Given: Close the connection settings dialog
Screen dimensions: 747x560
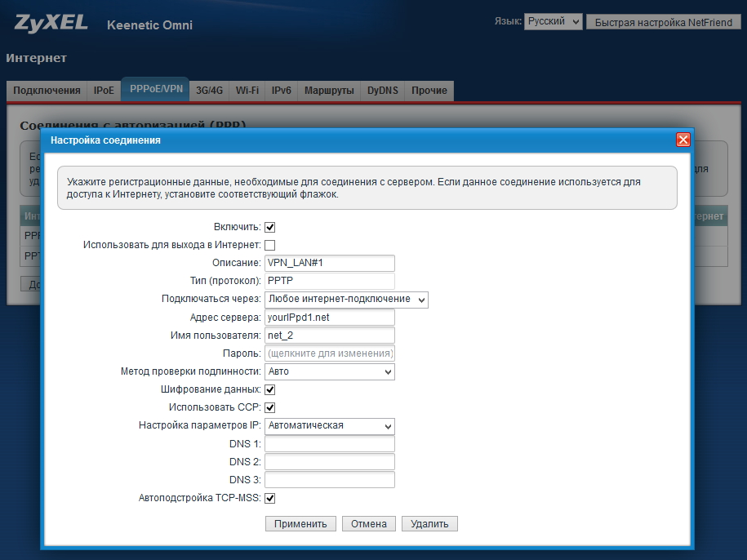Looking at the screenshot, I should 683,140.
